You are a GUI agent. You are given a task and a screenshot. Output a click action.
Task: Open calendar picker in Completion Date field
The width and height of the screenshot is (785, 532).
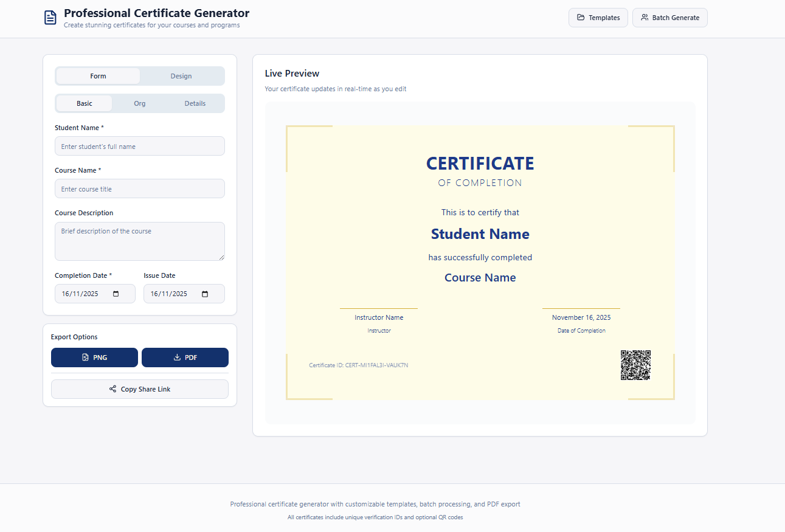tap(116, 294)
